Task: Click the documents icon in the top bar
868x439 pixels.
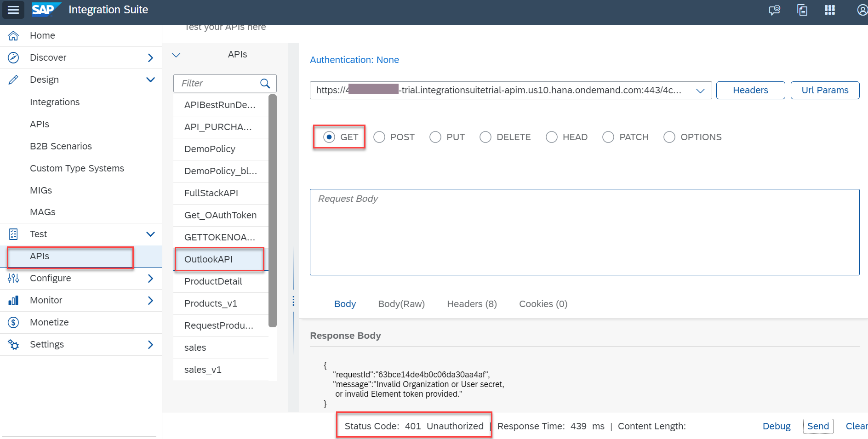Action: pos(802,10)
